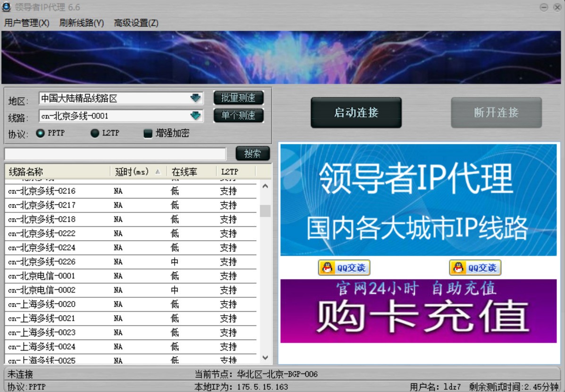Click the 领导者IP代理 application logo icon
Viewport: 565px width, 392px height.
tap(7, 7)
